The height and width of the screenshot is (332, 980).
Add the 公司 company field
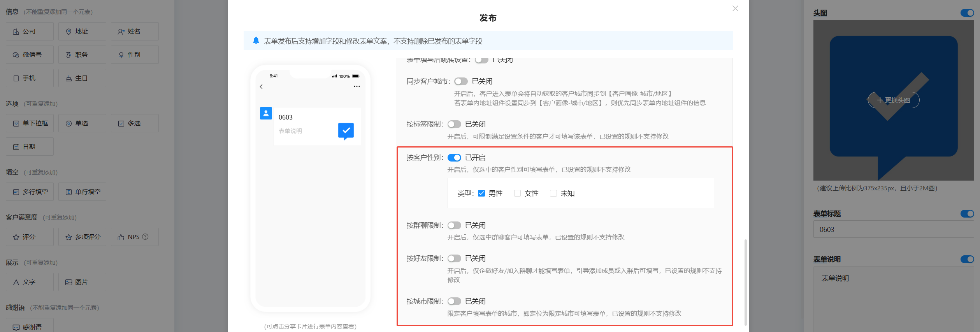point(30,32)
